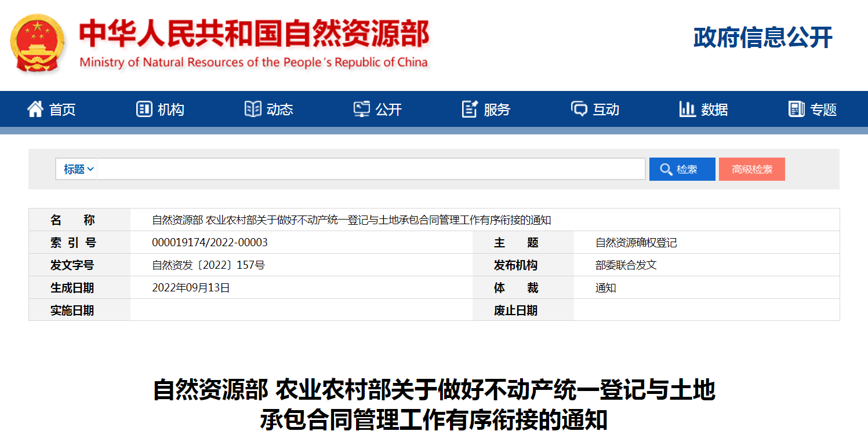Click the document number 自然资发〔2022〕157号
Image resolution: width=868 pixels, height=442 pixels.
click(x=209, y=265)
